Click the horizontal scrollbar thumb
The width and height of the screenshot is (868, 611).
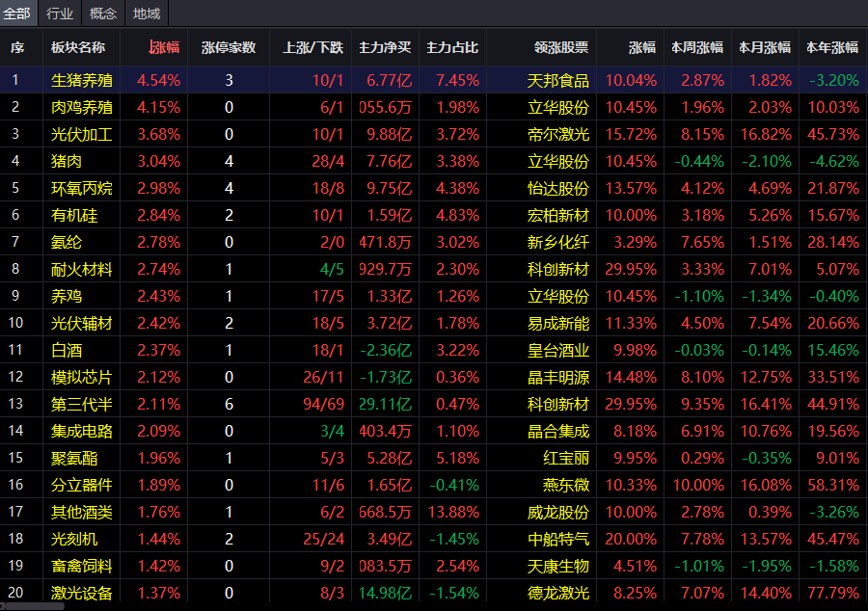(33, 606)
